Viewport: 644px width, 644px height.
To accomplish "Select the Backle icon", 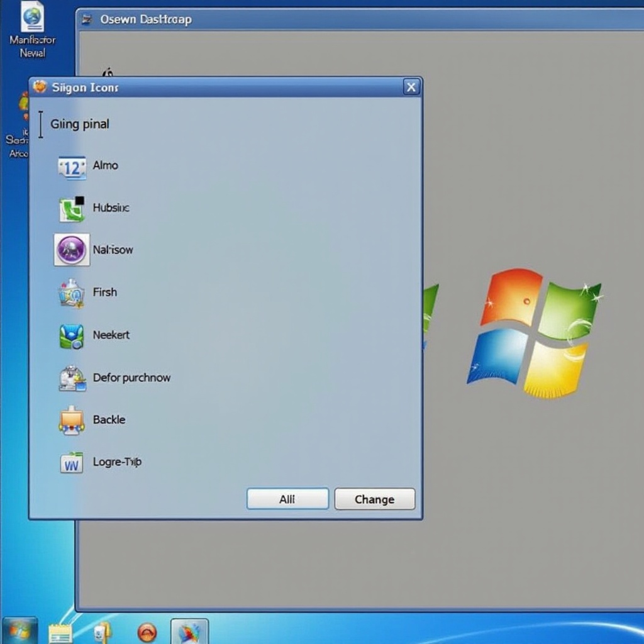I will pyautogui.click(x=72, y=421).
